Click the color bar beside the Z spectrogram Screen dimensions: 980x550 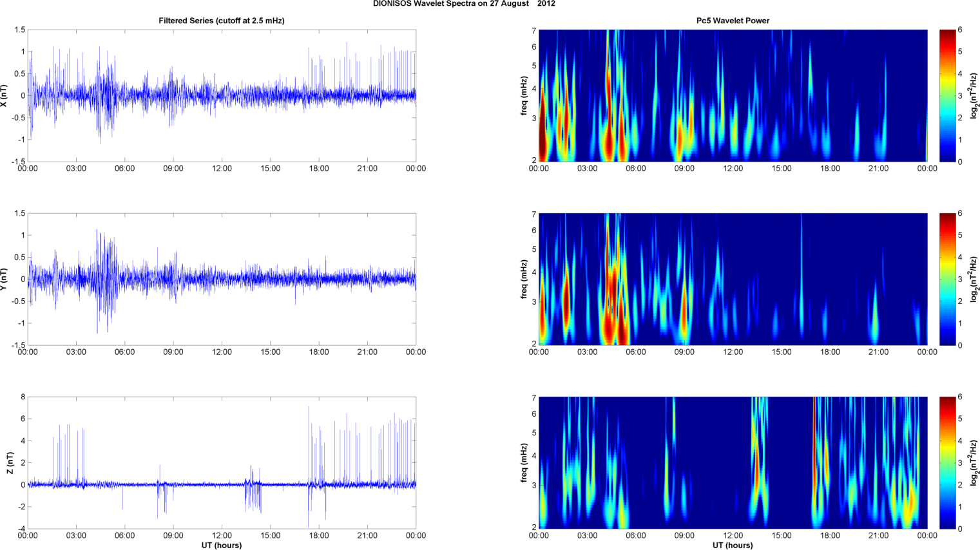click(947, 463)
